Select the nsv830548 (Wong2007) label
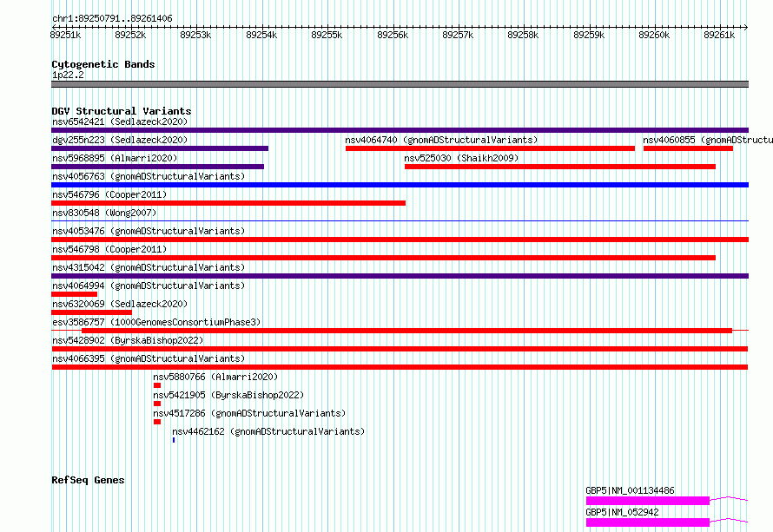773x532 pixels. tap(104, 213)
